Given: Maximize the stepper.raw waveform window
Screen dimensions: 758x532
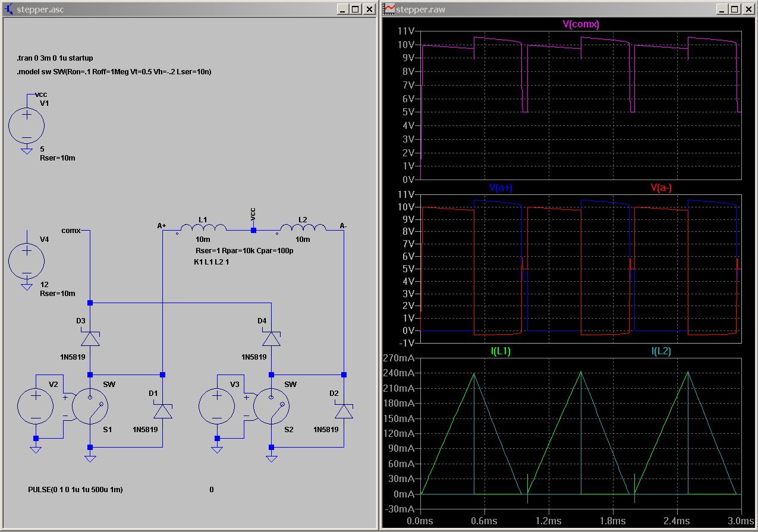Looking at the screenshot, I should (x=734, y=9).
